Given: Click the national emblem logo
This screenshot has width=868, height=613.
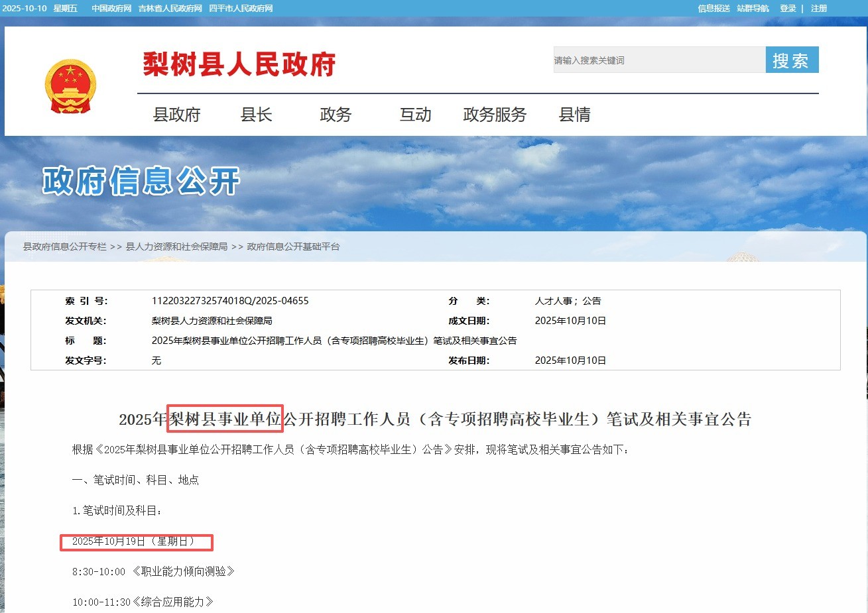Looking at the screenshot, I should pos(70,86).
